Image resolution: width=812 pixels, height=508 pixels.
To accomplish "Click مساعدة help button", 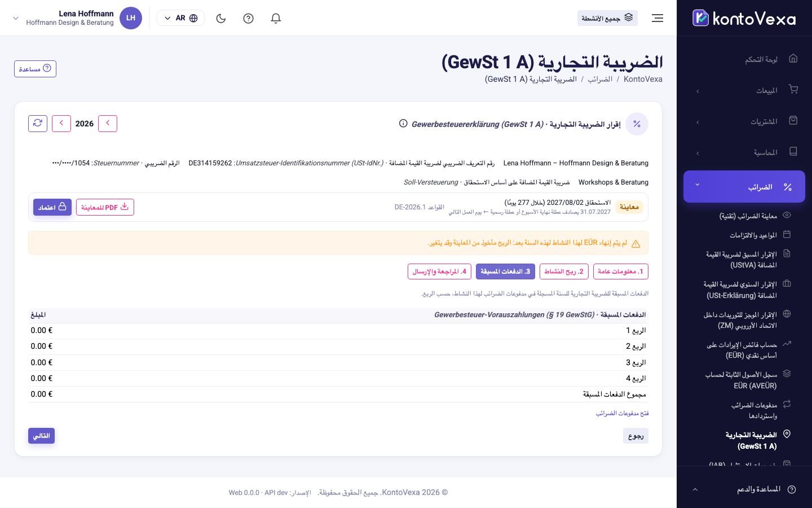I will pyautogui.click(x=35, y=69).
